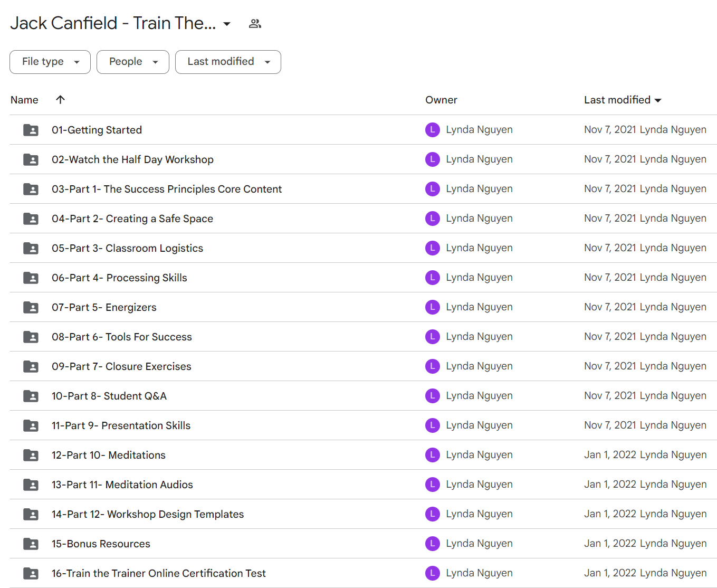The height and width of the screenshot is (588, 717).
Task: Click the owner avatar on the 10-Part 8- Student Q&A row
Action: pyautogui.click(x=433, y=396)
